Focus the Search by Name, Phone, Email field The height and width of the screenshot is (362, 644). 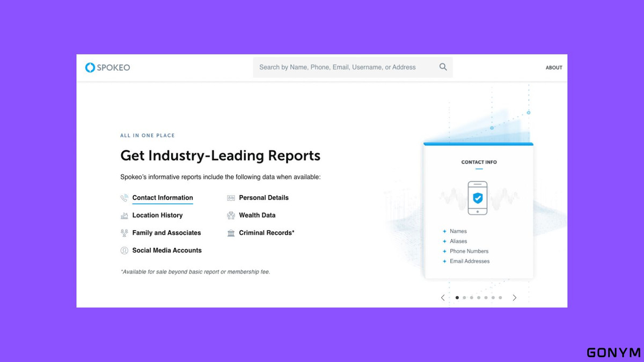[343, 68]
